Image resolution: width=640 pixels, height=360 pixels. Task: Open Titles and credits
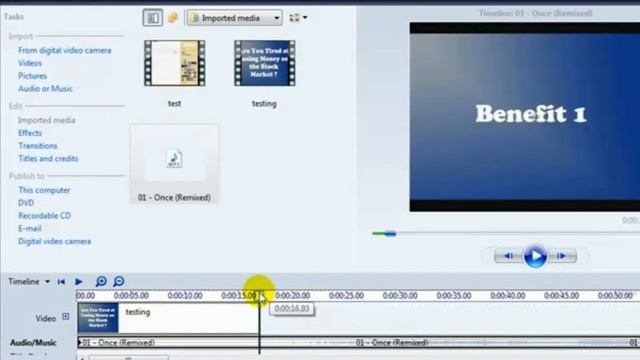[48, 158]
